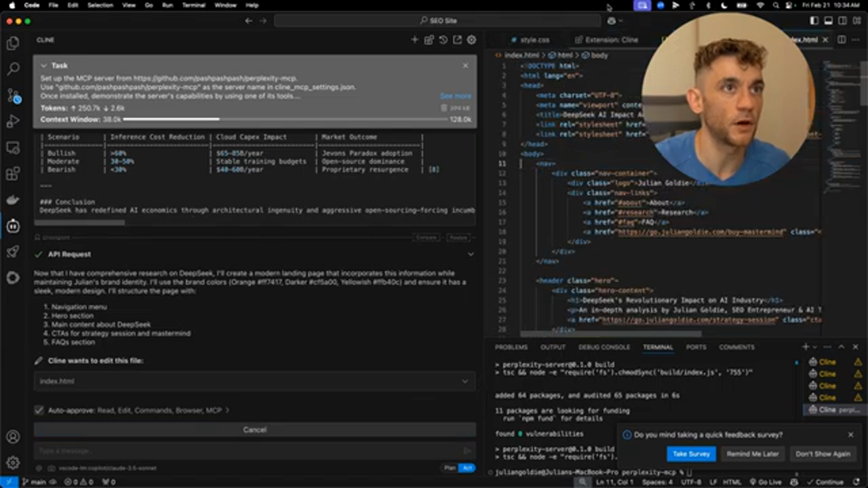Click the split editor right icon
Screen dimensions: 868x488
click(x=842, y=40)
